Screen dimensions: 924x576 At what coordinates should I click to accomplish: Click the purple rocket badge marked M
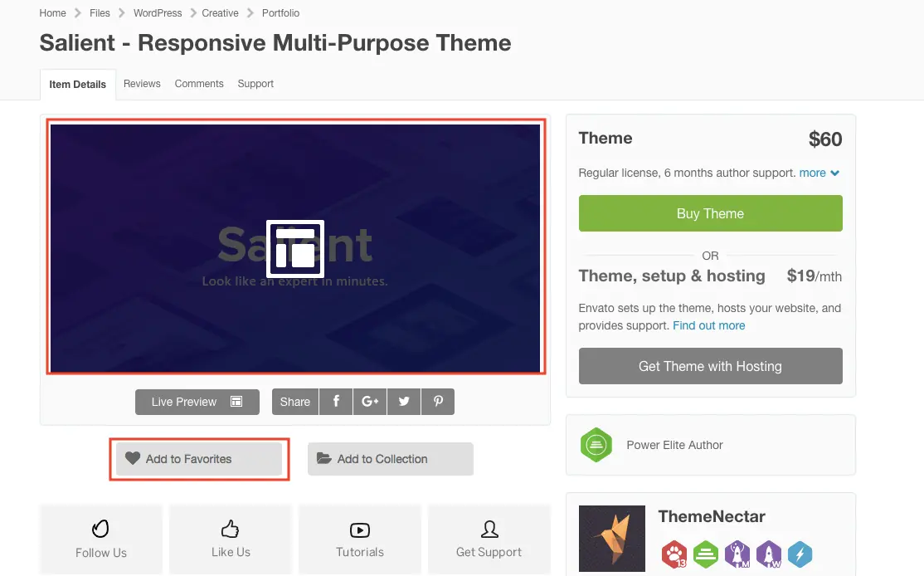[x=737, y=554]
